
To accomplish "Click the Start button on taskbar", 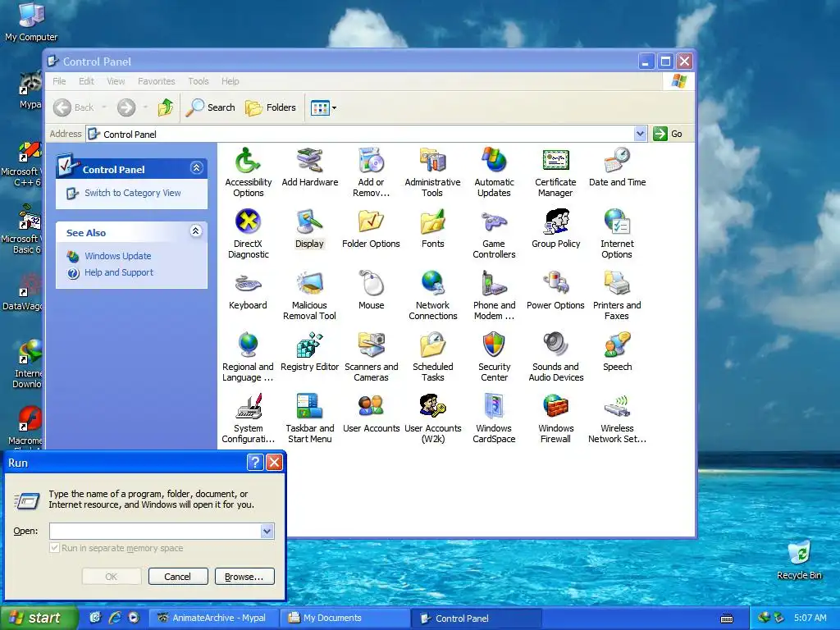I will point(39,618).
